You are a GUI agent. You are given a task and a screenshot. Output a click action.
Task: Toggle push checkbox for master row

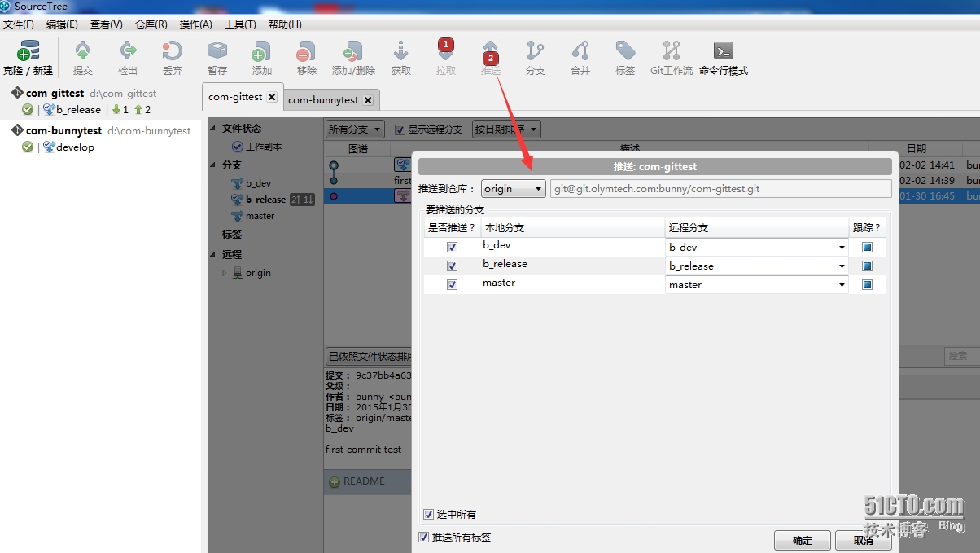point(453,284)
